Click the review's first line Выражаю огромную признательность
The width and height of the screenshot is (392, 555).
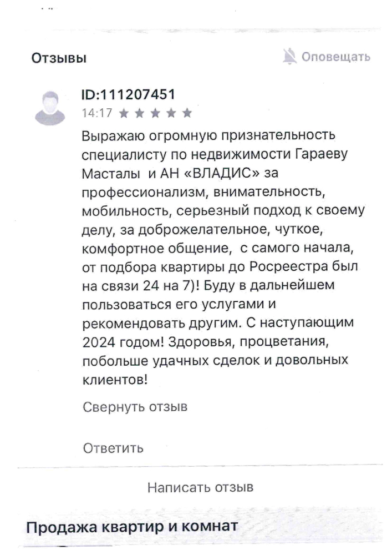click(x=208, y=136)
